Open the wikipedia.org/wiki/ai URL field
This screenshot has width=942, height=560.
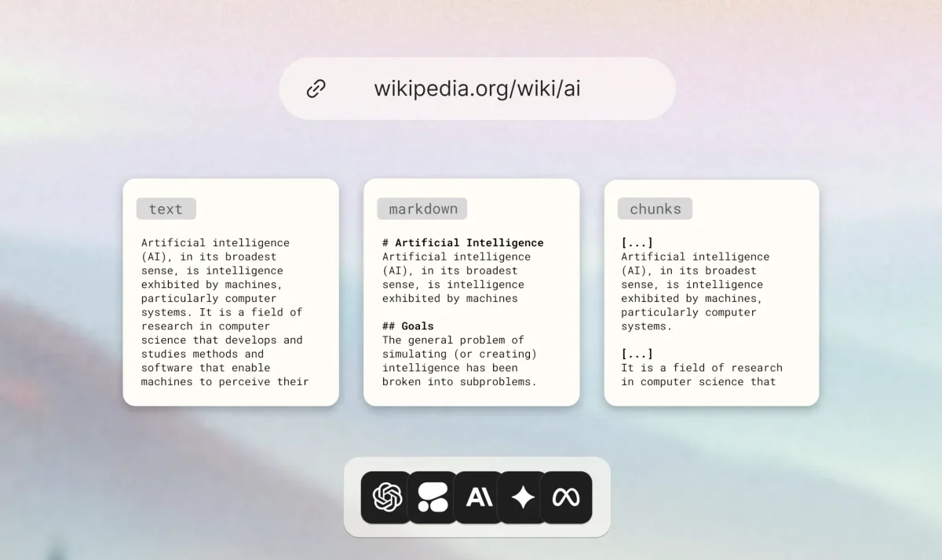(476, 88)
